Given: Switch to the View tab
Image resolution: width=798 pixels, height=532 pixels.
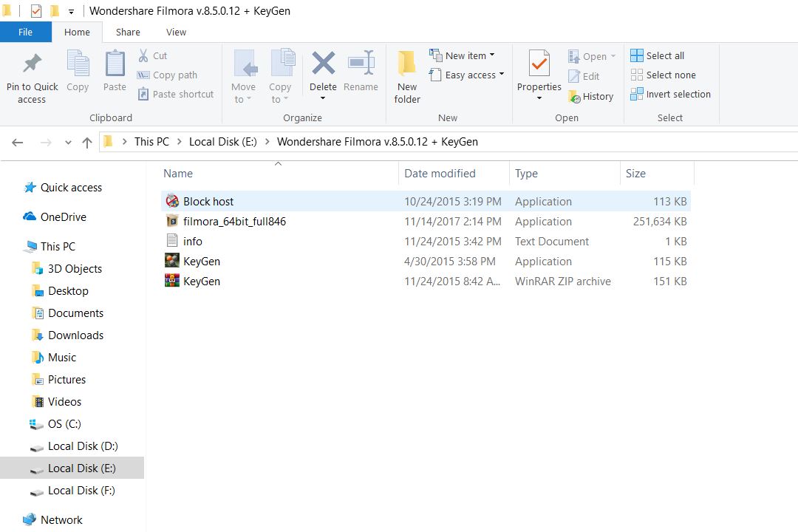Looking at the screenshot, I should (x=176, y=32).
